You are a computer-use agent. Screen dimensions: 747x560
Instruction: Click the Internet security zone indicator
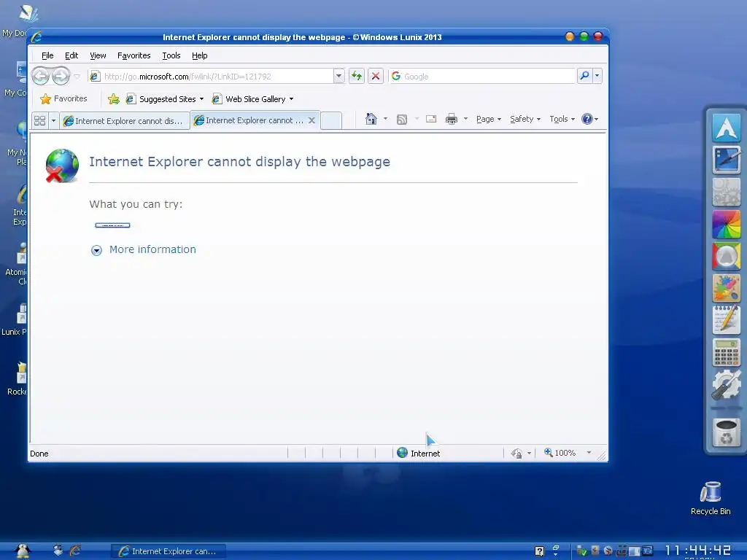click(418, 453)
